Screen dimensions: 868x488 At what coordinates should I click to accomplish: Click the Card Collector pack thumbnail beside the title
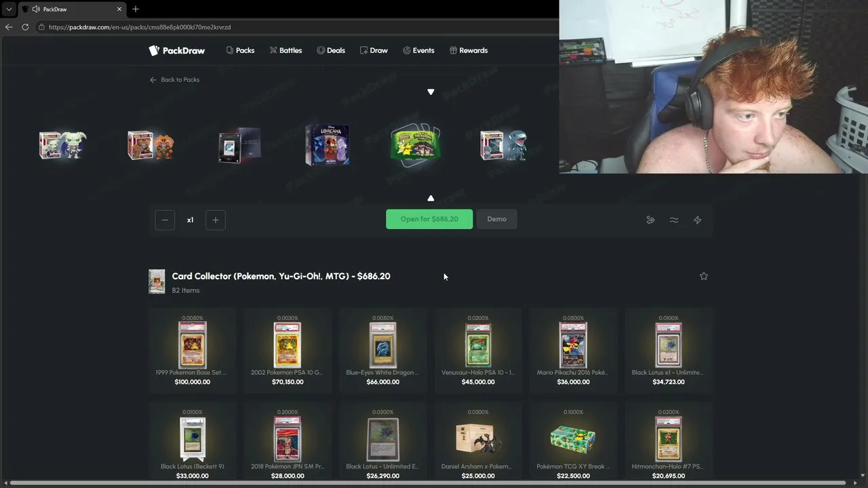pyautogui.click(x=157, y=281)
